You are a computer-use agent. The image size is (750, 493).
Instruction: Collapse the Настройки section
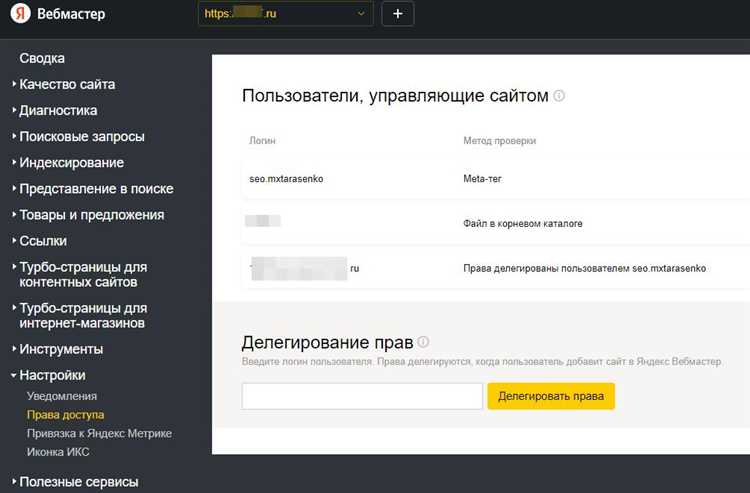[x=52, y=376]
